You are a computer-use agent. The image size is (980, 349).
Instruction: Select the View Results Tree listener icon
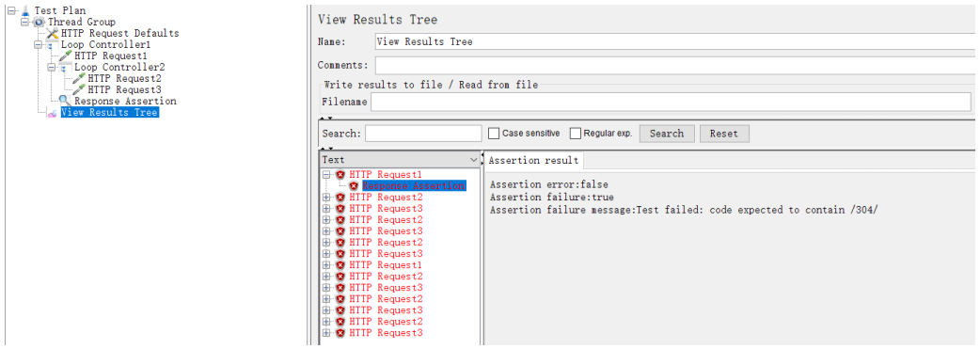pos(53,113)
